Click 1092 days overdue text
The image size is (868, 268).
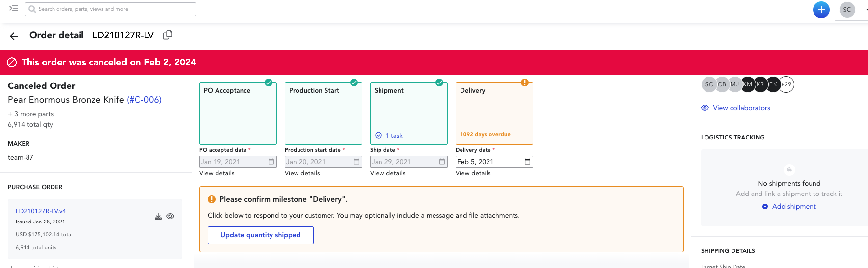click(485, 134)
